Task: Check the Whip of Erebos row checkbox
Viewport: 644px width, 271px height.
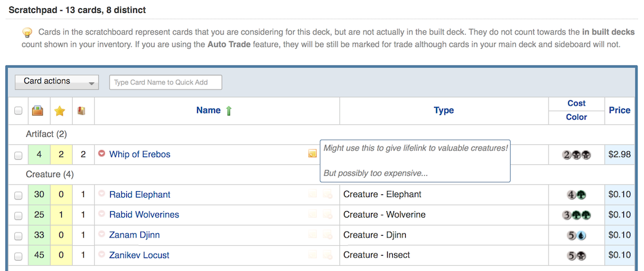Action: (18, 155)
